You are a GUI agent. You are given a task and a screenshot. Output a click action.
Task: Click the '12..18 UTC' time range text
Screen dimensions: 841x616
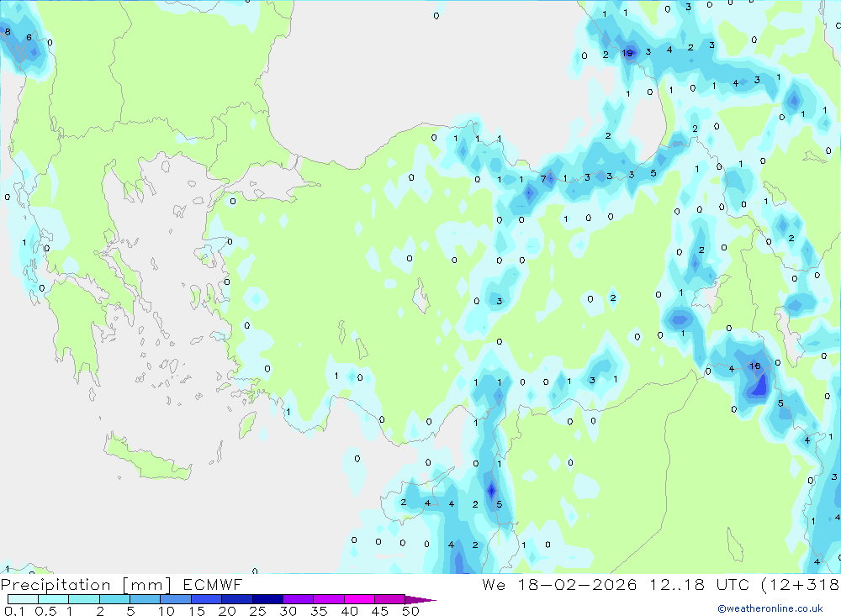(700, 584)
